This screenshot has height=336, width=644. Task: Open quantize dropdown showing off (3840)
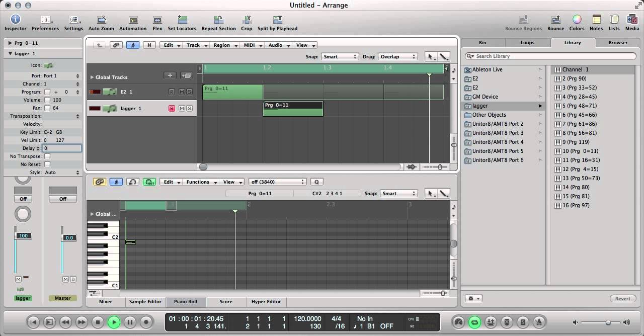pos(278,182)
